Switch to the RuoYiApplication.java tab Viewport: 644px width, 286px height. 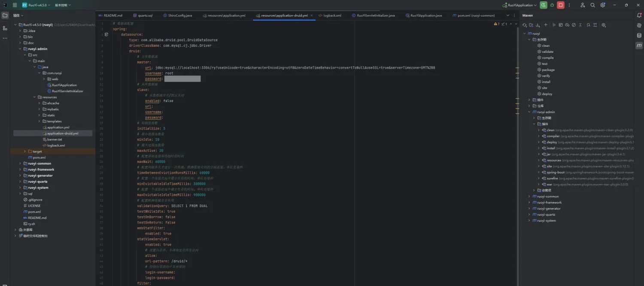point(423,15)
